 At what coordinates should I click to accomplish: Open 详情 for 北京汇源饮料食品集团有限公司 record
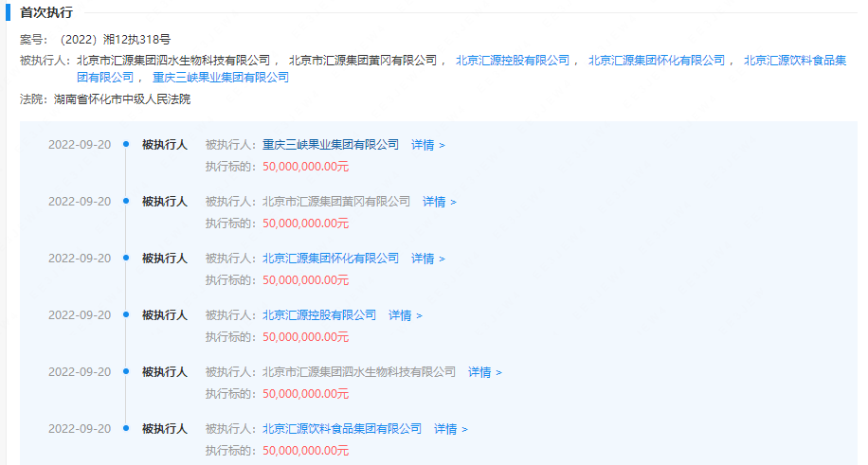point(450,429)
